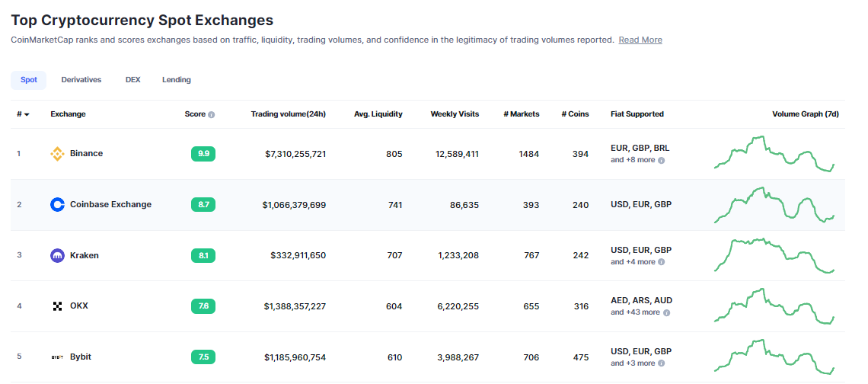Image resolution: width=868 pixels, height=384 pixels.
Task: Click Bybit's 7.5 score badge
Action: [x=203, y=357]
